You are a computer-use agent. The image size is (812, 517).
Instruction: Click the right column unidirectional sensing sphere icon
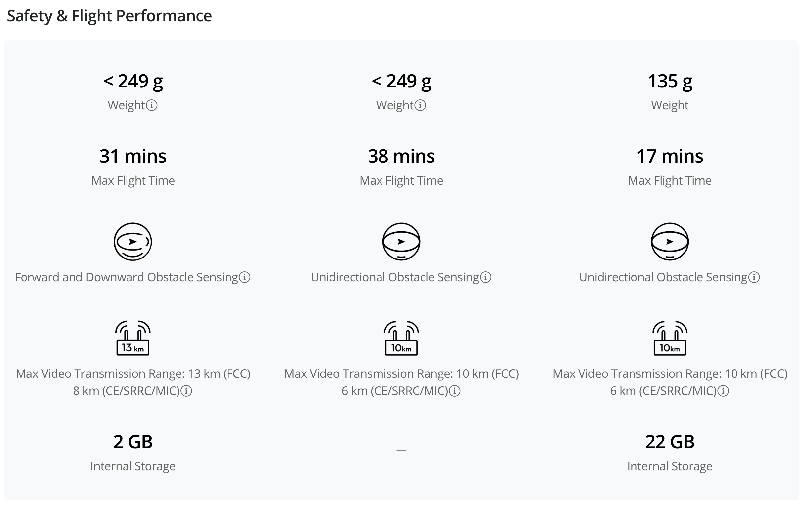click(x=670, y=242)
